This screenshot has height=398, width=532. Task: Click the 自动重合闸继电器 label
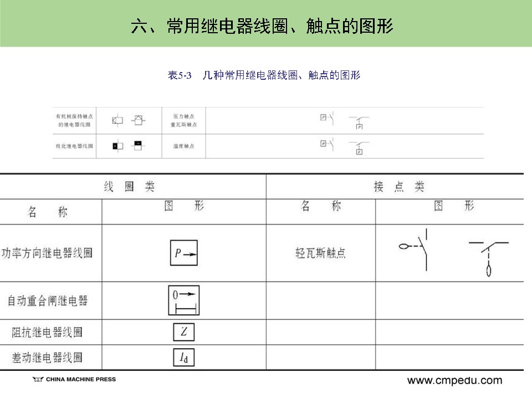click(x=47, y=301)
